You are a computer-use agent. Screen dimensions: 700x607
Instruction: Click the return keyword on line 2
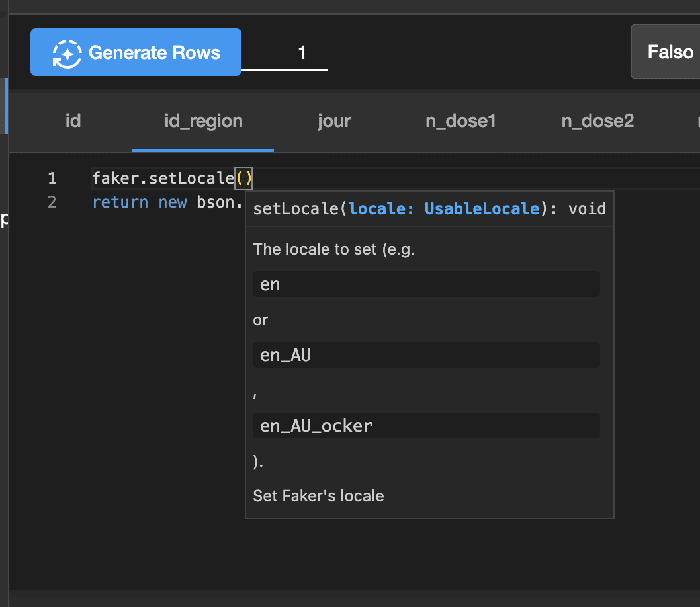pyautogui.click(x=120, y=202)
